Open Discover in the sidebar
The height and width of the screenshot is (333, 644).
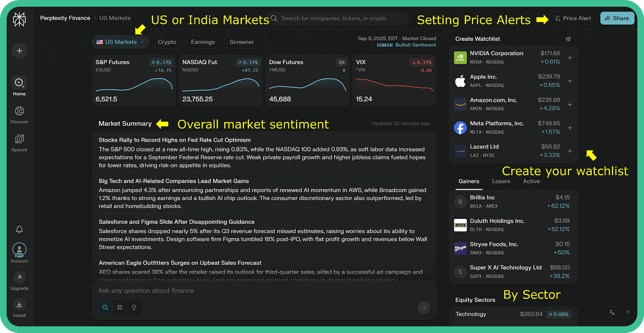coord(19,115)
